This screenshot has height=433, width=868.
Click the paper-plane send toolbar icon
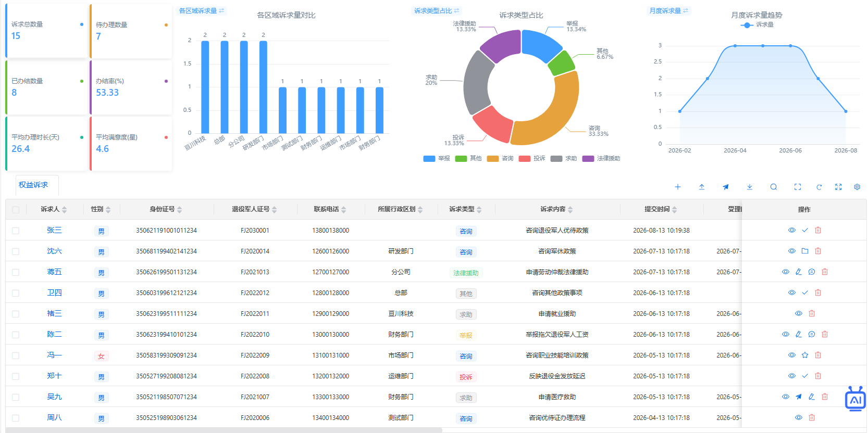pyautogui.click(x=725, y=187)
